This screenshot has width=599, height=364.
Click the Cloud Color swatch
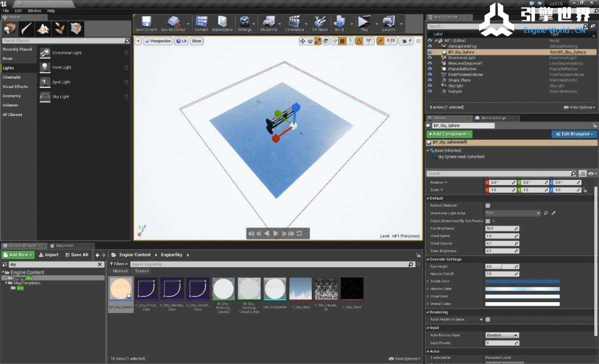click(x=522, y=297)
